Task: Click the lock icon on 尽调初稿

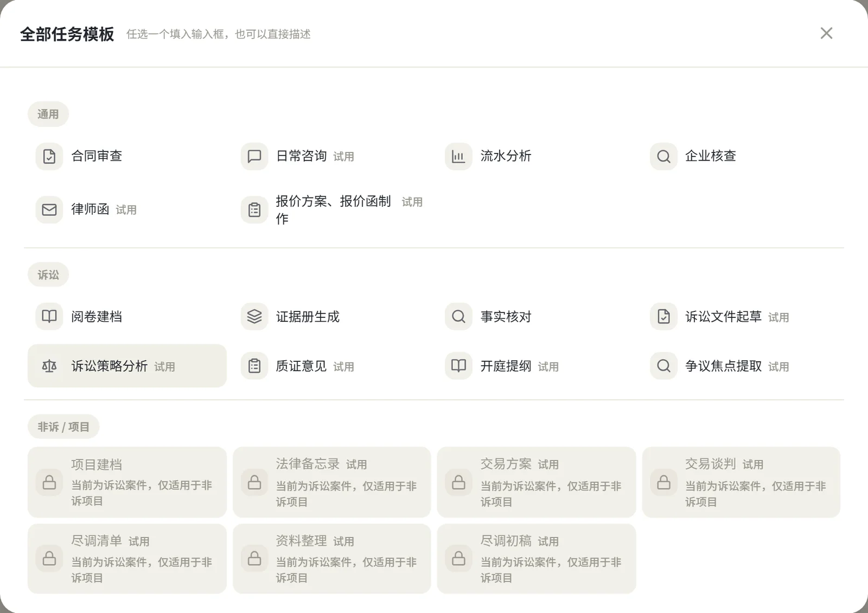Action: [458, 558]
